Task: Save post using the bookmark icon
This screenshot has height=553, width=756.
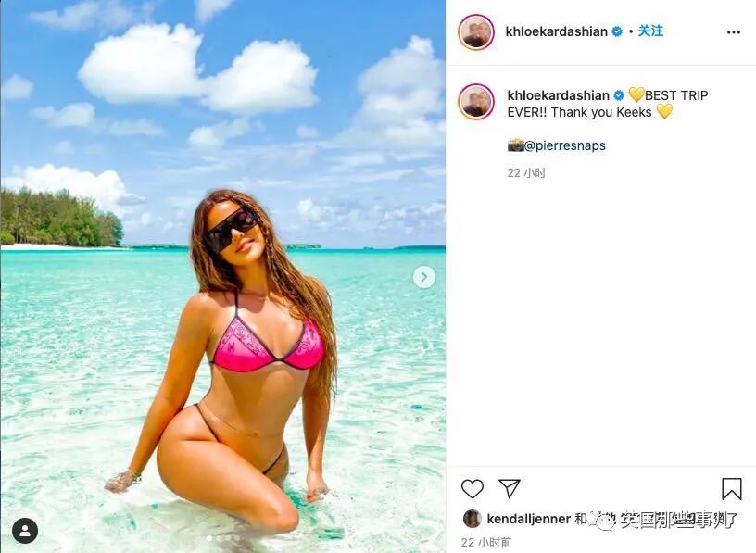Action: (x=731, y=489)
